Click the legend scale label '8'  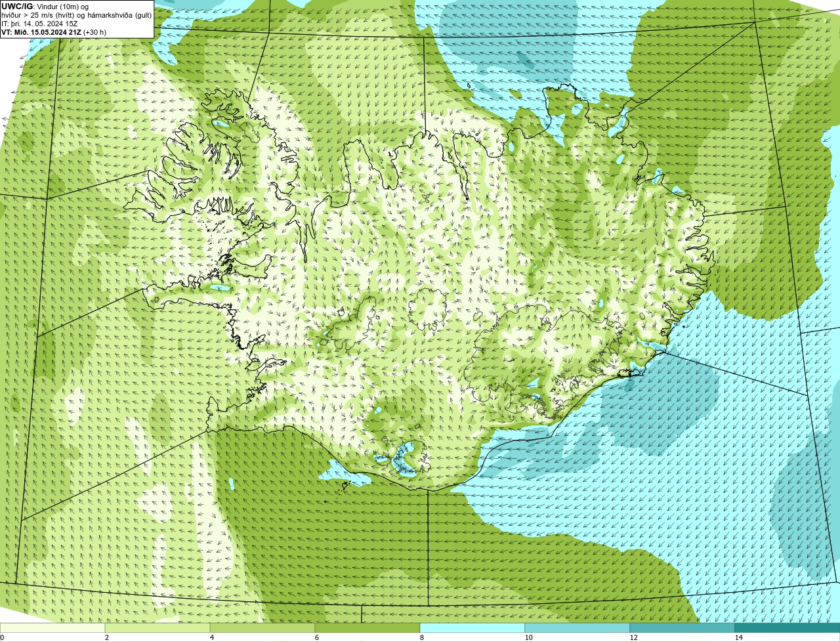pyautogui.click(x=422, y=637)
